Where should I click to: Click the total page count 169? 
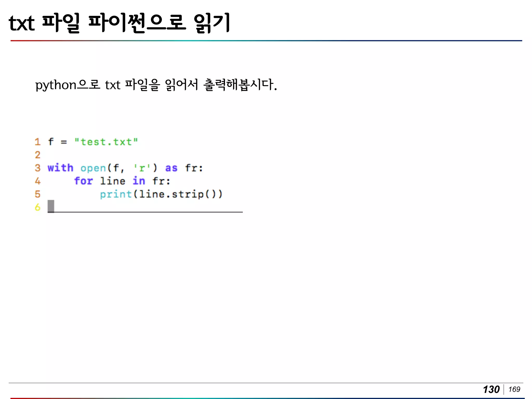[x=514, y=389]
